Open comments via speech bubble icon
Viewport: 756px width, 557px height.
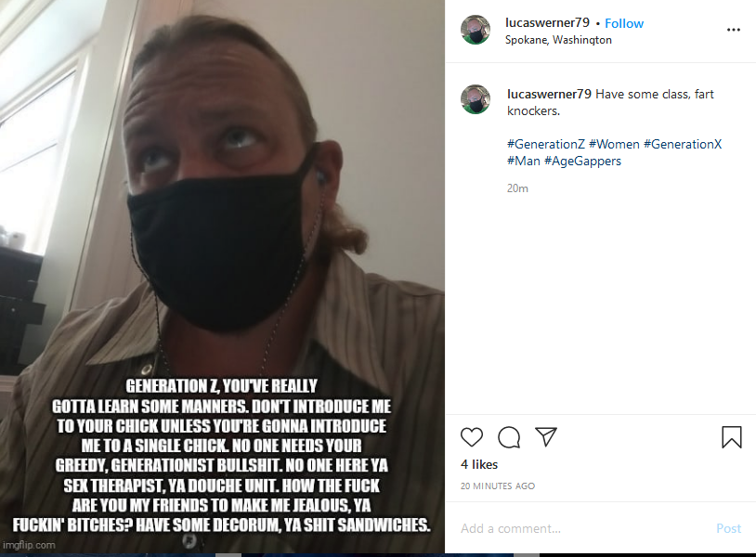click(509, 437)
